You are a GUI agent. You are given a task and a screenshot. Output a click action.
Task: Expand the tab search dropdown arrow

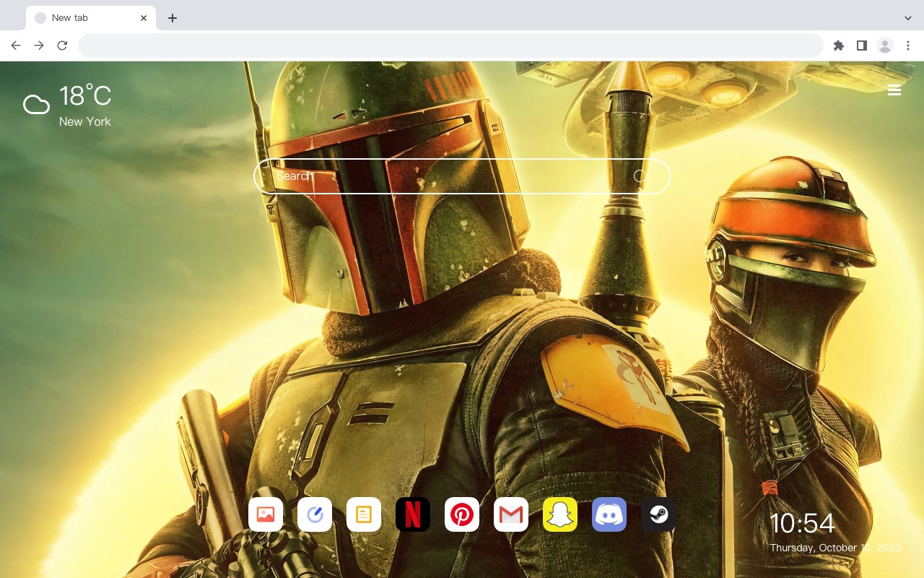coord(908,18)
